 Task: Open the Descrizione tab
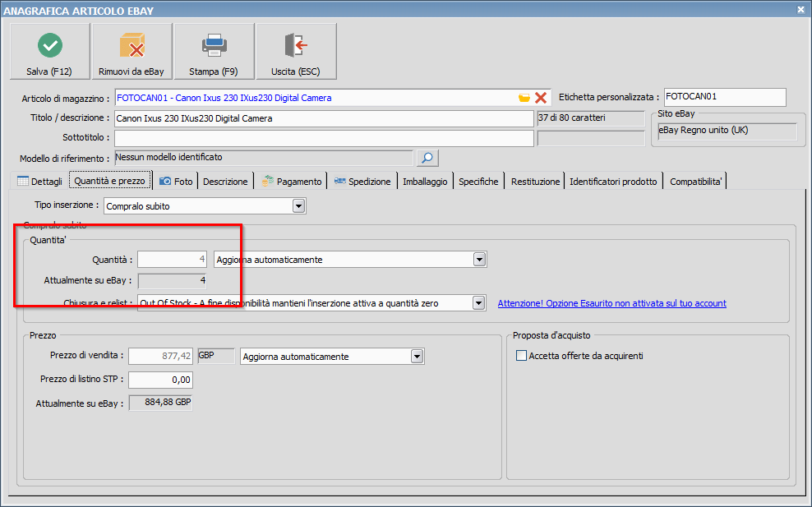[x=225, y=182]
